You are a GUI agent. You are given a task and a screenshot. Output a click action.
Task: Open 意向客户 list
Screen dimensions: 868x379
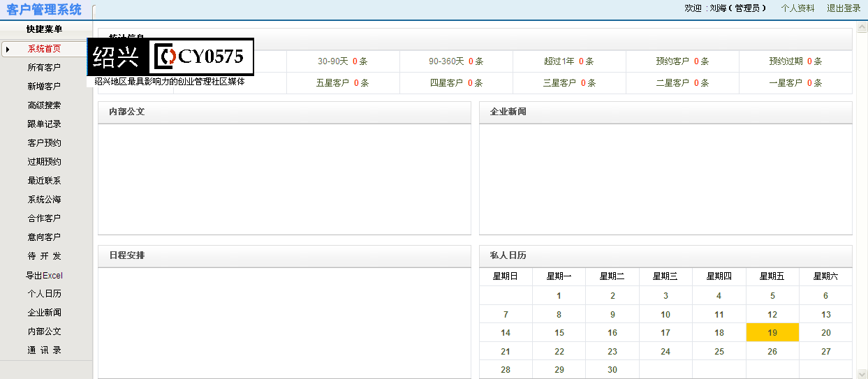tap(44, 237)
